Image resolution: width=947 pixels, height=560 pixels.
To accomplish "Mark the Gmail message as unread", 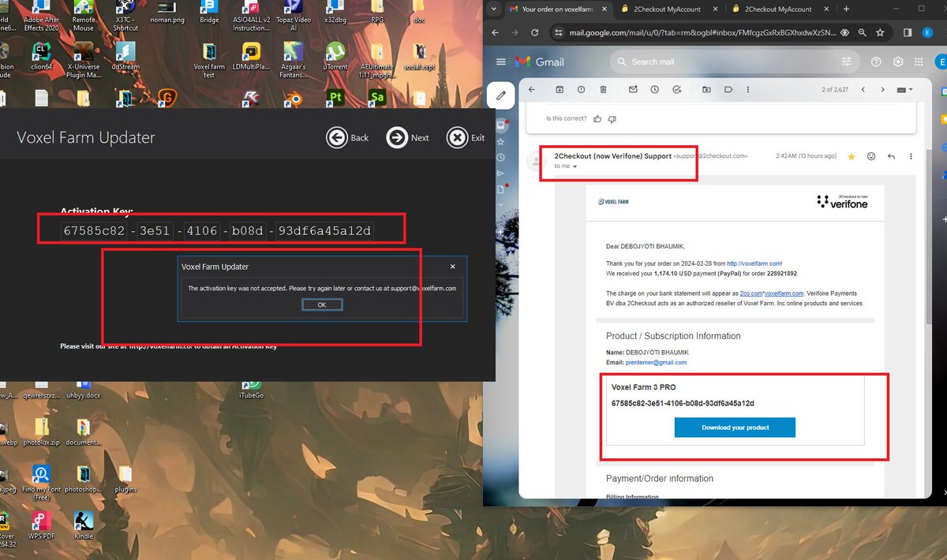I will tap(633, 90).
